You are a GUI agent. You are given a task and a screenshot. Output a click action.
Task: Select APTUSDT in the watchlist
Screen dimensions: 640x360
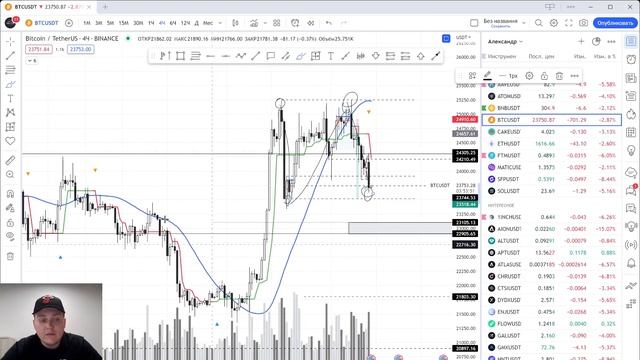[x=552, y=253]
